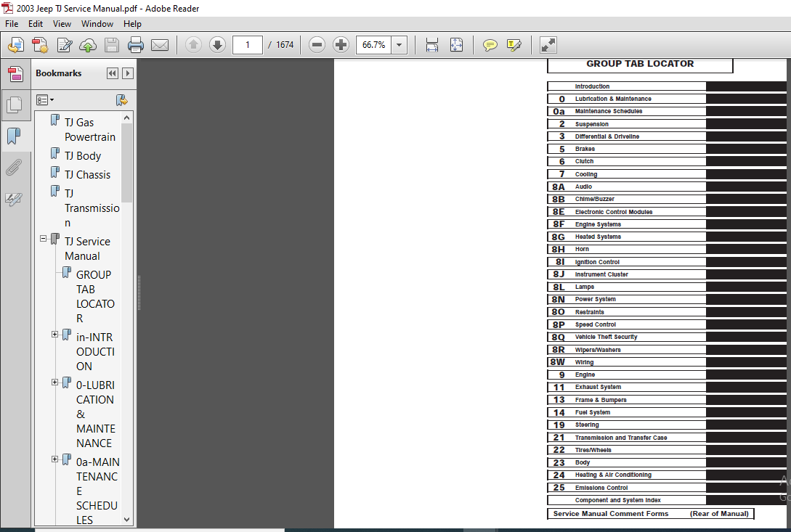Click the Convert file to PDF icon
This screenshot has height=532, width=791.
(40, 45)
